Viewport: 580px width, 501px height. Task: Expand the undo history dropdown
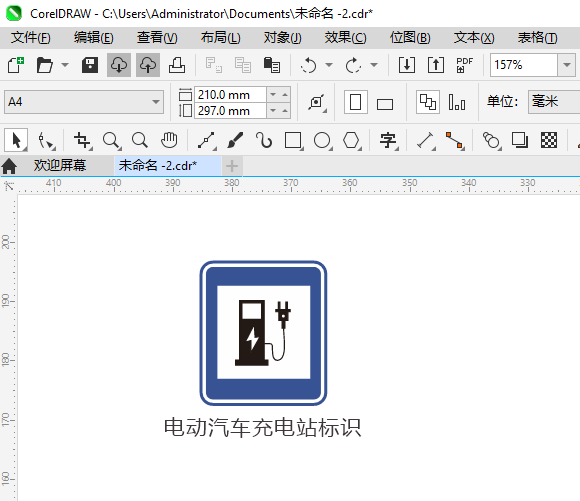coord(329,65)
